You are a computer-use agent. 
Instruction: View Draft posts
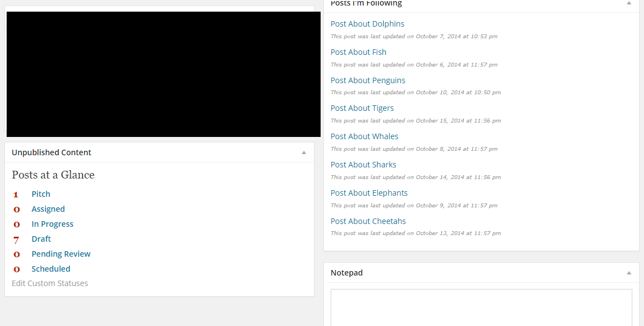tap(41, 239)
